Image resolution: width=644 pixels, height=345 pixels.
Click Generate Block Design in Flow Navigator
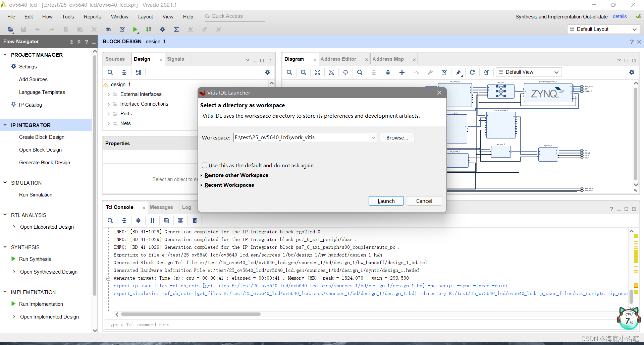[45, 163]
